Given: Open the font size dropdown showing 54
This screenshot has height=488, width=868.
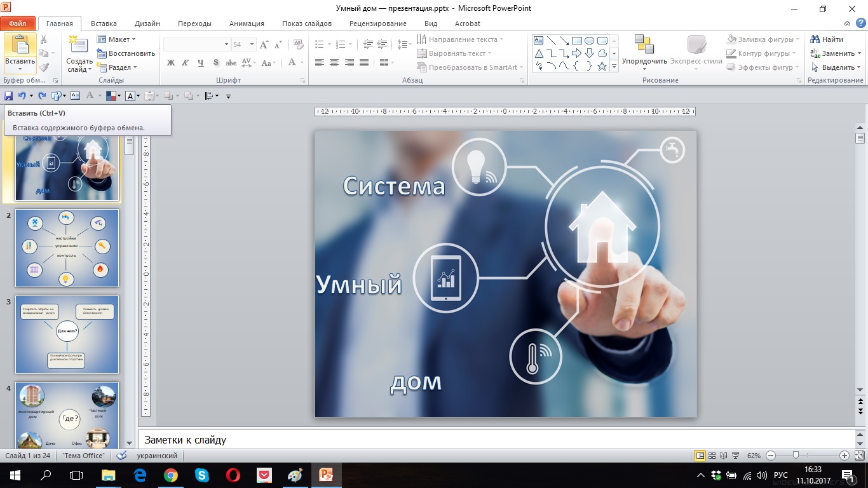Looking at the screenshot, I should point(252,44).
